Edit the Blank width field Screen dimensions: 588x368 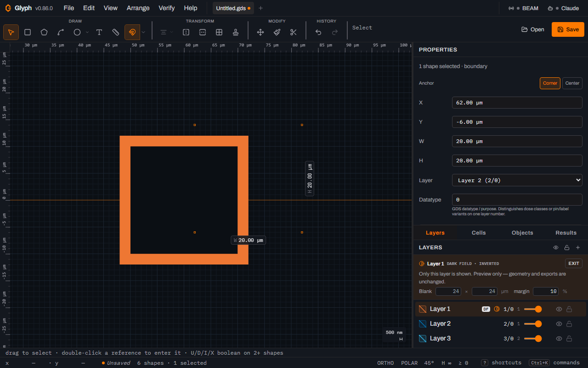click(448, 291)
